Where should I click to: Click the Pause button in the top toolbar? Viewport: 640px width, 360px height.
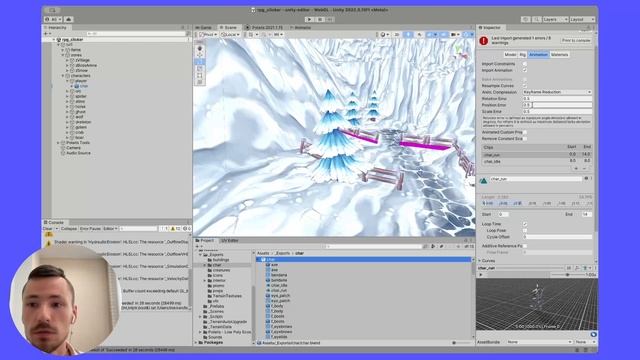pyautogui.click(x=320, y=19)
